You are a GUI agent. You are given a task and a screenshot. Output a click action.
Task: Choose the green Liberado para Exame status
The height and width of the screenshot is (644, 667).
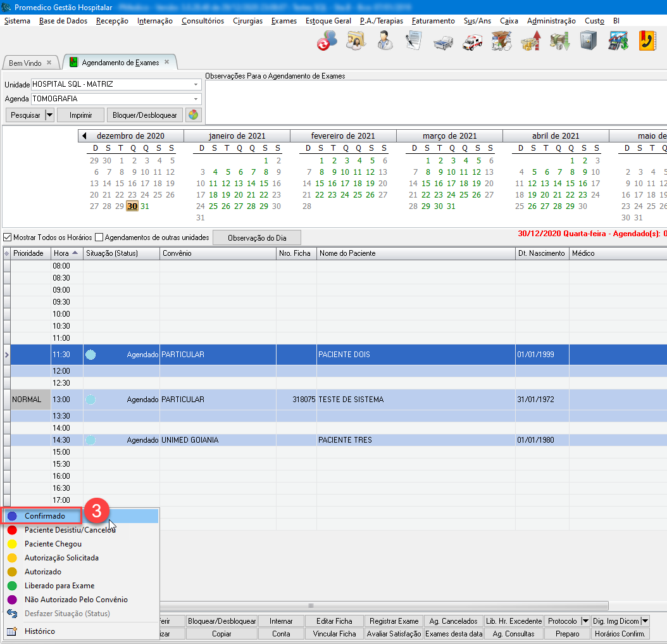[59, 586]
